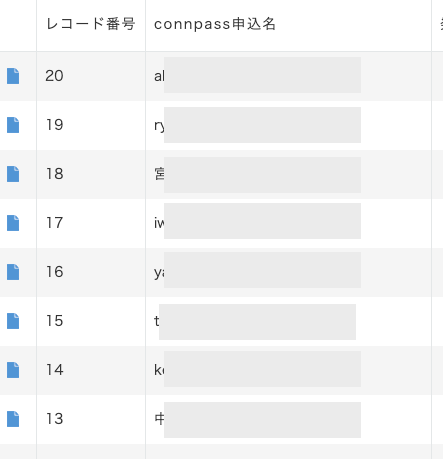Open record 16 details via document icon
This screenshot has height=459, width=443.
13,272
